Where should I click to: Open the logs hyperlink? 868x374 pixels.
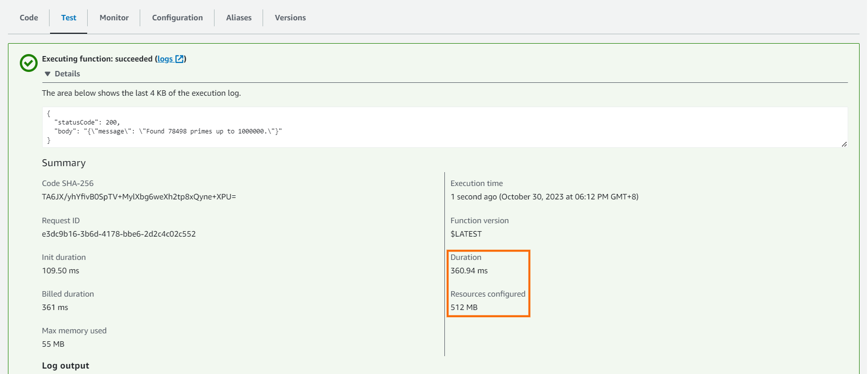coord(165,59)
